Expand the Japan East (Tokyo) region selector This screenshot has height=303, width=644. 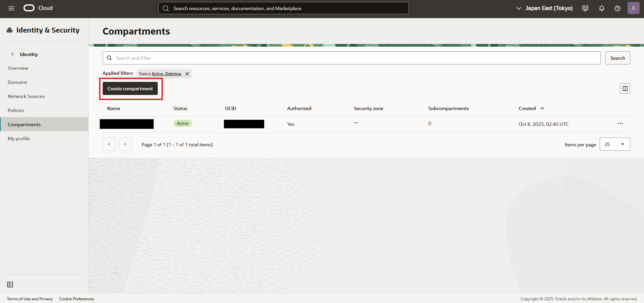click(x=544, y=8)
